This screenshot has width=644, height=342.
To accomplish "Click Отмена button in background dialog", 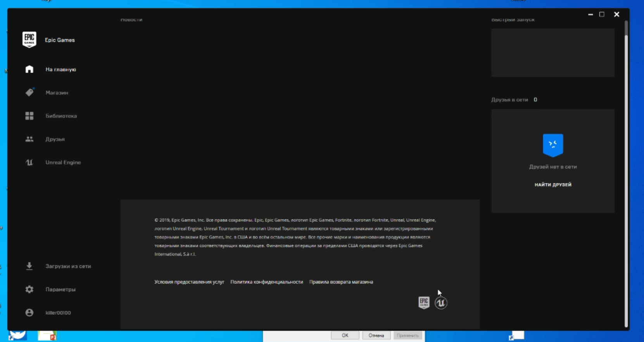I will pos(376,335).
